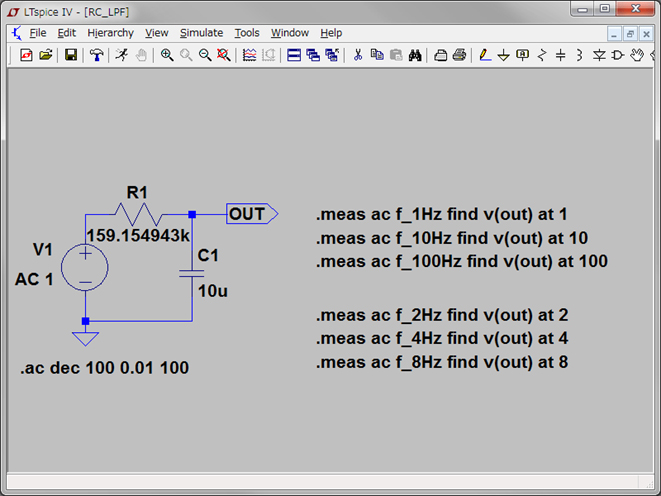The image size is (661, 496).
Task: Tile windows using the Tile Horizontally icon
Action: pyautogui.click(x=294, y=55)
